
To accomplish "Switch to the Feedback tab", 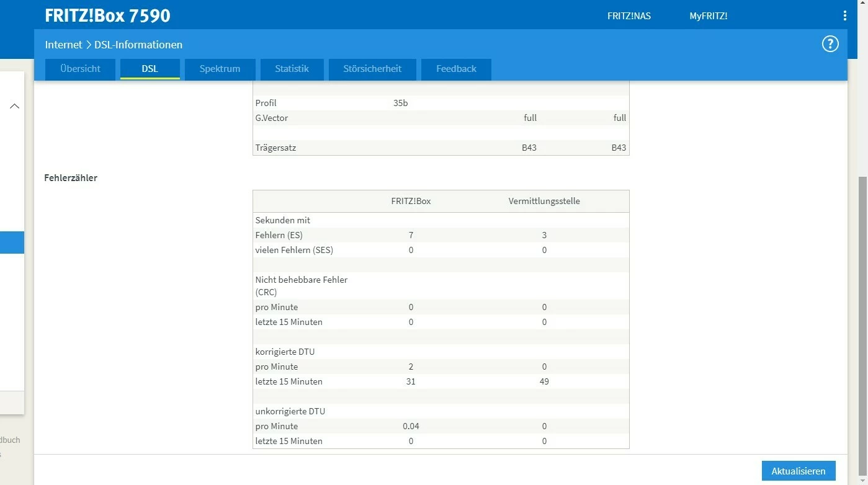I will click(x=456, y=69).
